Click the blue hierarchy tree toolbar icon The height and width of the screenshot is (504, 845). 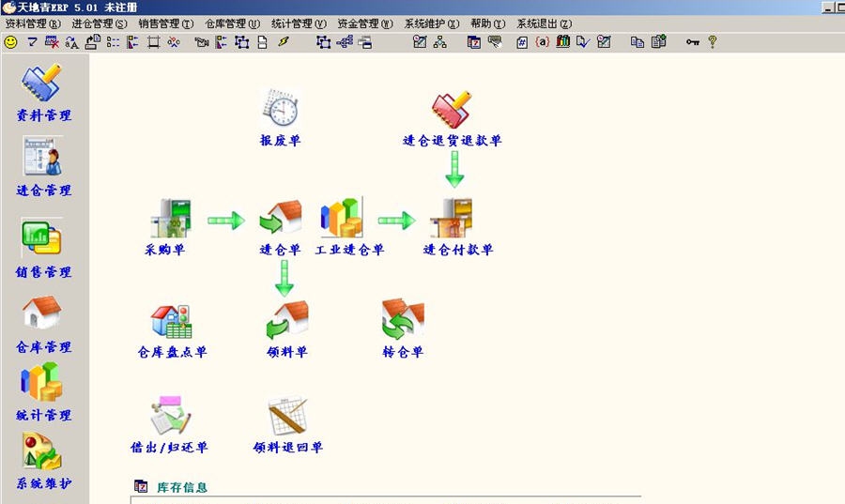[345, 42]
